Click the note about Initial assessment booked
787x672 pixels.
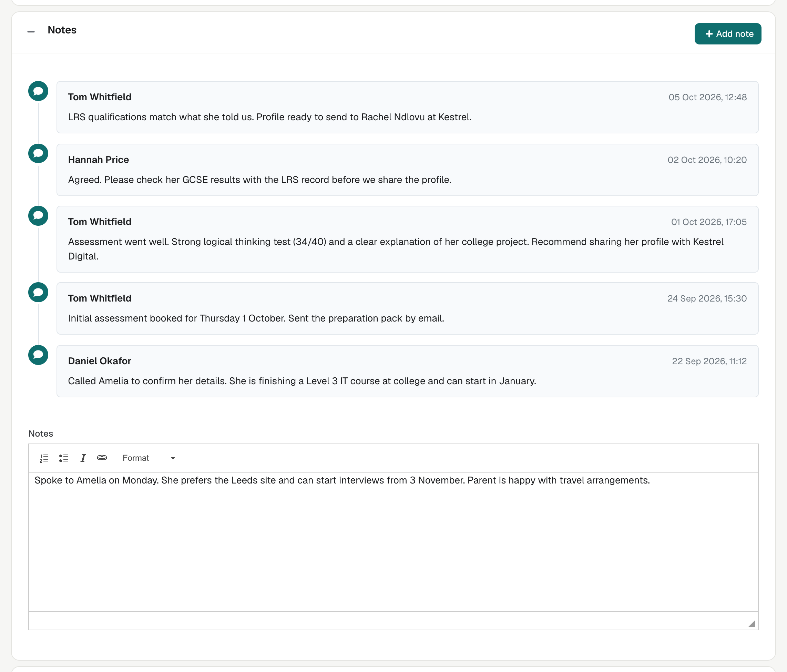click(x=256, y=318)
